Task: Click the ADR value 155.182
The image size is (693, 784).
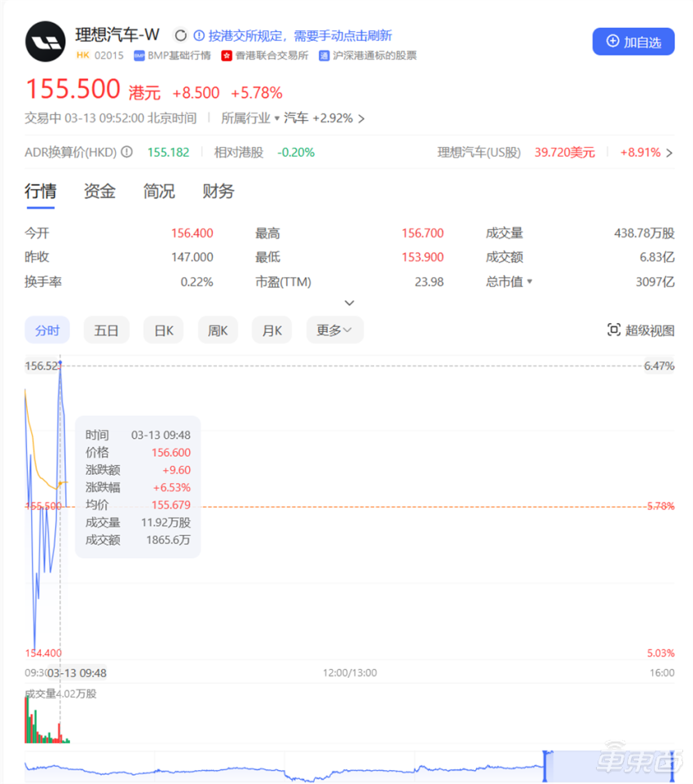Action: pos(169,153)
